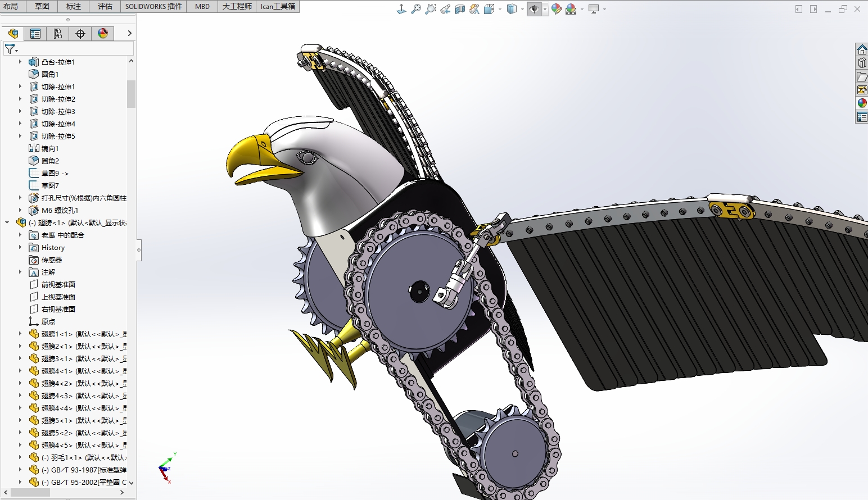This screenshot has height=500, width=868.
Task: Expand the History folder
Action: [x=20, y=247]
